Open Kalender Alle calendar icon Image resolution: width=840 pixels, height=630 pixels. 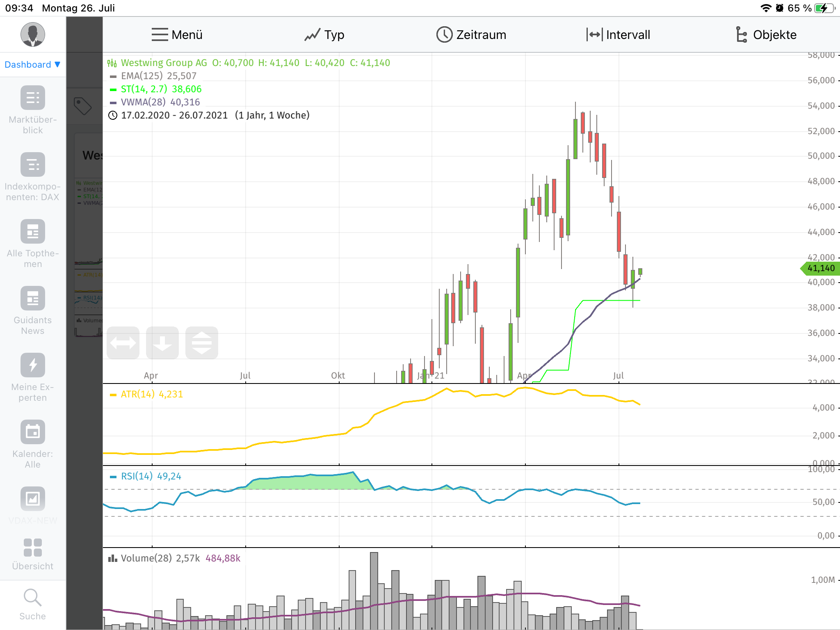pos(32,432)
